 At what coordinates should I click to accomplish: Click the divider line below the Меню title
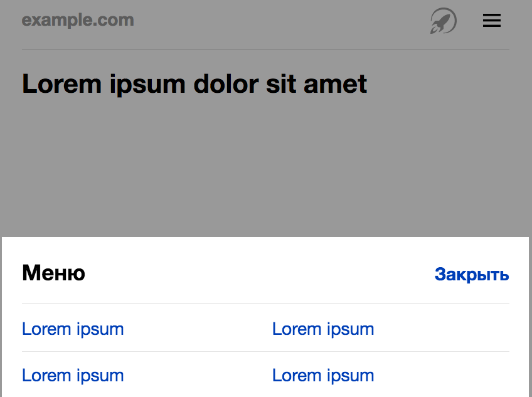tap(265, 304)
